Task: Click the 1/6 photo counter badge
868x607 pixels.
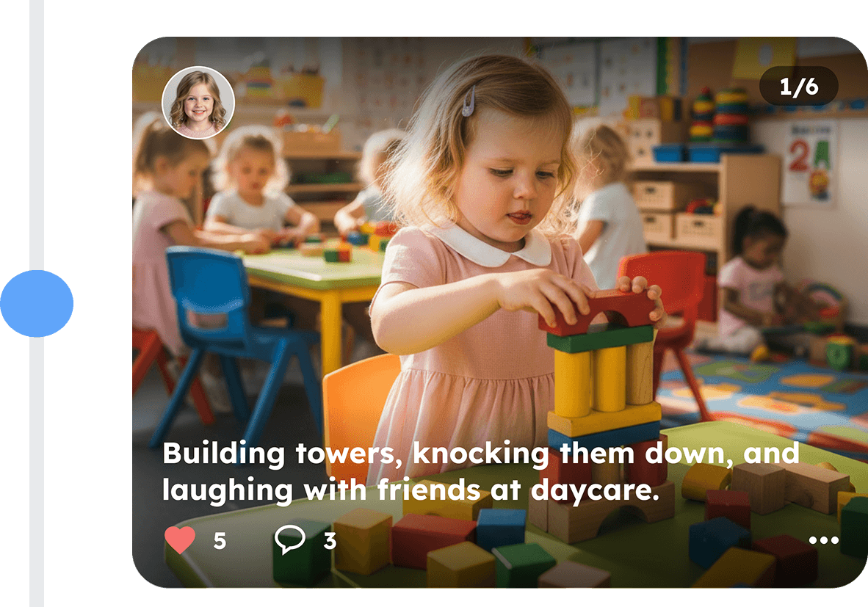Action: coord(798,87)
